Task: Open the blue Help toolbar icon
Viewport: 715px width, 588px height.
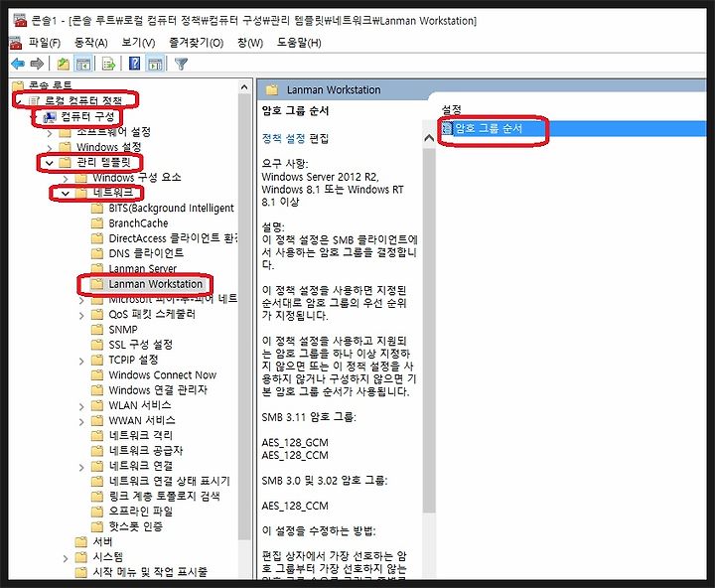Action: [x=134, y=64]
